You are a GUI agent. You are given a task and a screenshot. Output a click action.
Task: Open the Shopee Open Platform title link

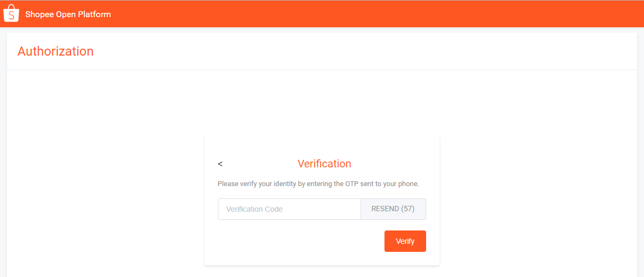click(x=68, y=14)
